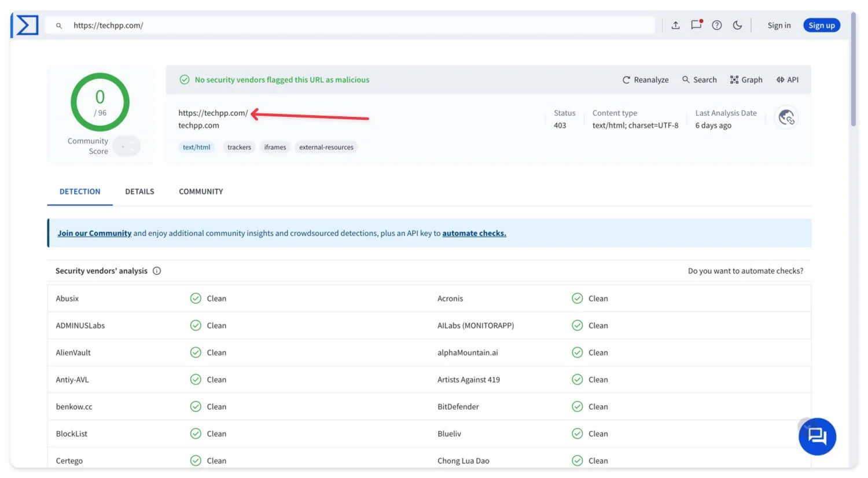Image resolution: width=868 pixels, height=478 pixels.
Task: Open the help question mark icon
Action: click(717, 25)
